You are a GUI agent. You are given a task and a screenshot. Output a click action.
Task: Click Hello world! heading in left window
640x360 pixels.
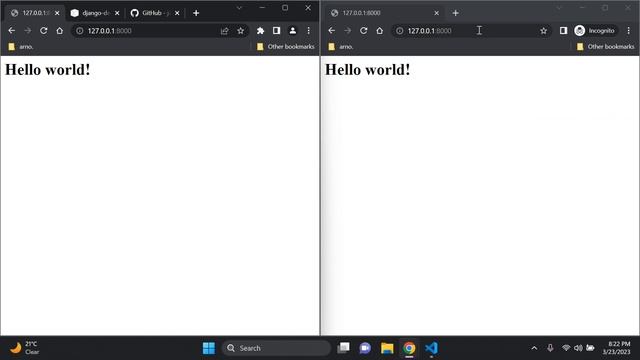pos(47,70)
